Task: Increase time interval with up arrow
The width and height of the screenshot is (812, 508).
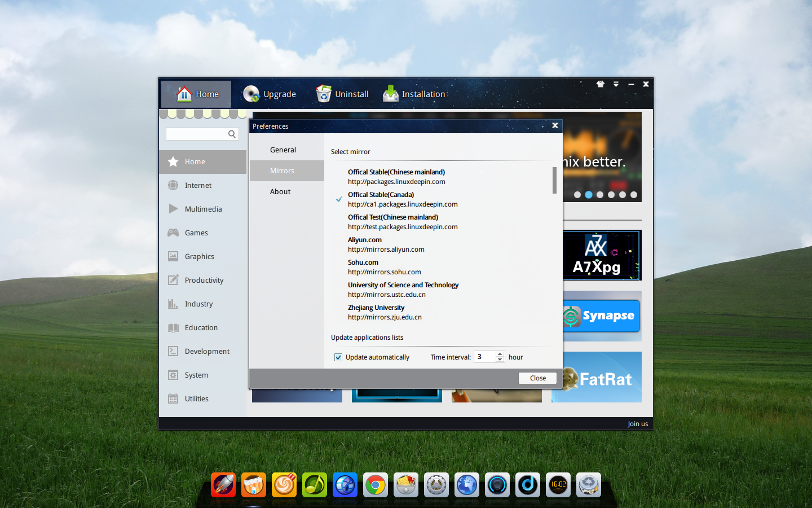Action: [x=500, y=354]
